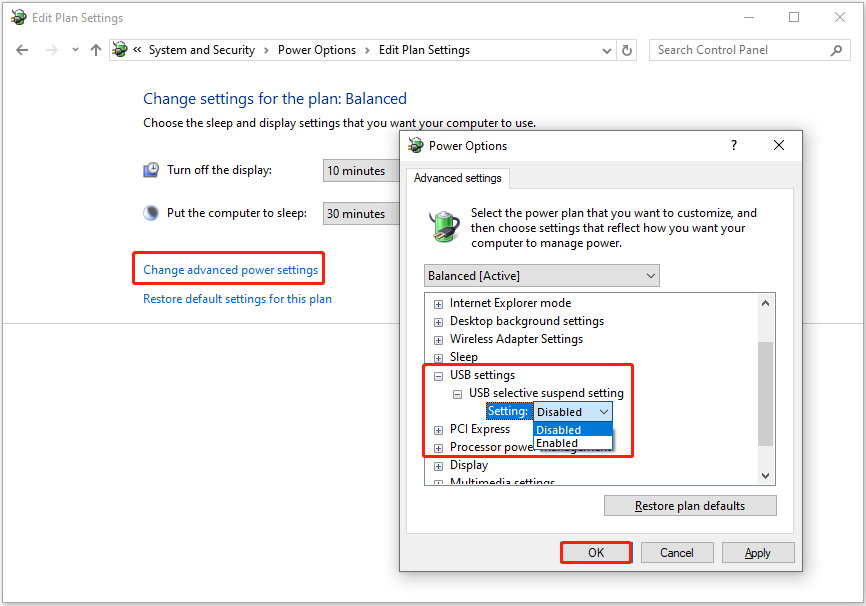The image size is (866, 606).
Task: Switch to the Advanced settings tab
Action: [x=458, y=178]
